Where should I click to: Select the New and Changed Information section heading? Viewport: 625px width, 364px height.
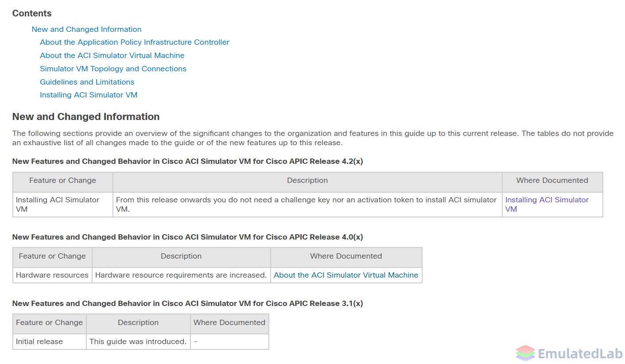[86, 117]
